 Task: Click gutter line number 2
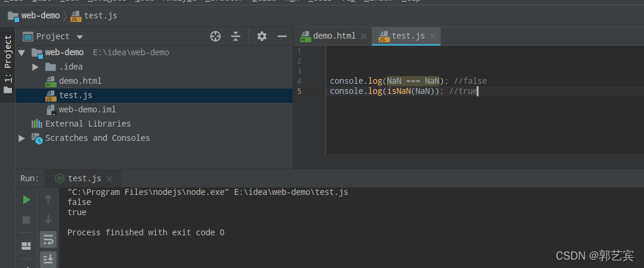coord(299,61)
